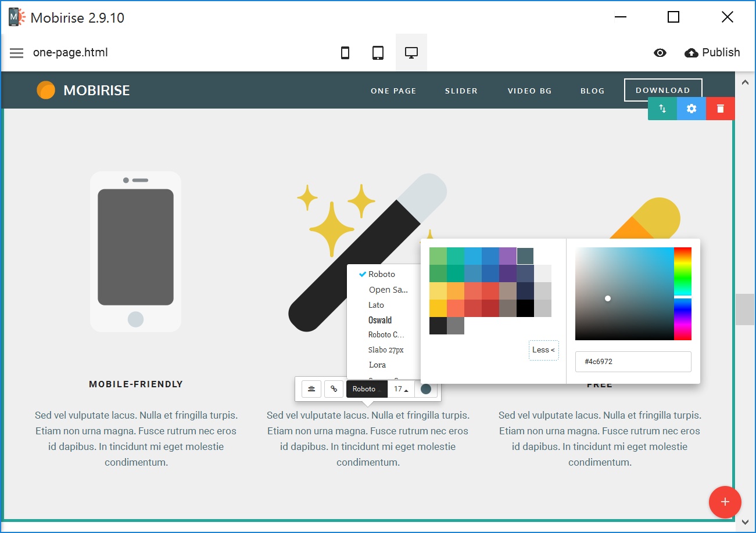The height and width of the screenshot is (533, 756).
Task: Open block settings gear icon
Action: pos(691,109)
